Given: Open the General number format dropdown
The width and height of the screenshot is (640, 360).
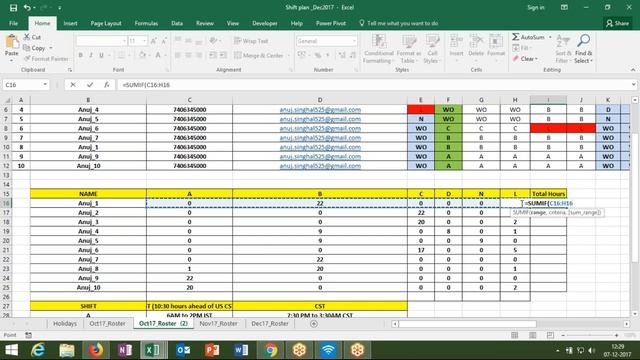Looking at the screenshot, I should 353,41.
